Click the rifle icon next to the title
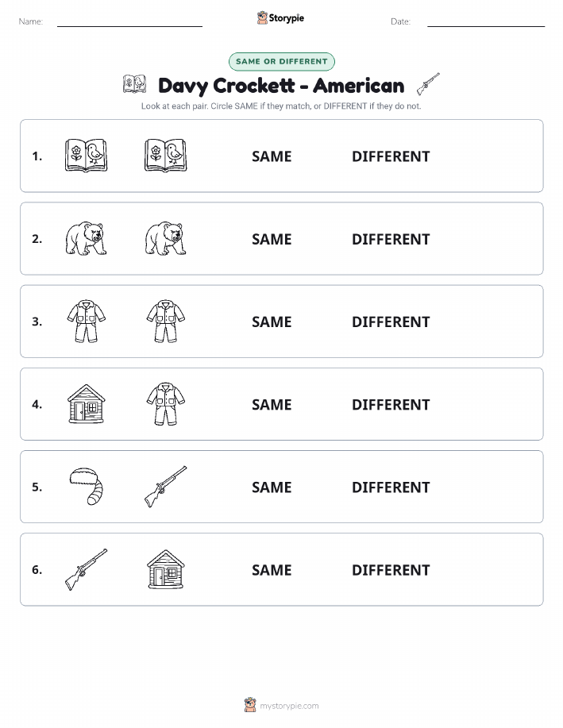The height and width of the screenshot is (728, 563). click(x=428, y=84)
